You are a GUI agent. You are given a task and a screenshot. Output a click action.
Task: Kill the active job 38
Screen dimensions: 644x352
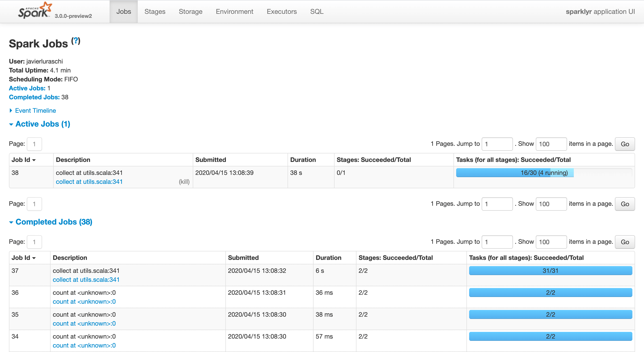pos(184,182)
